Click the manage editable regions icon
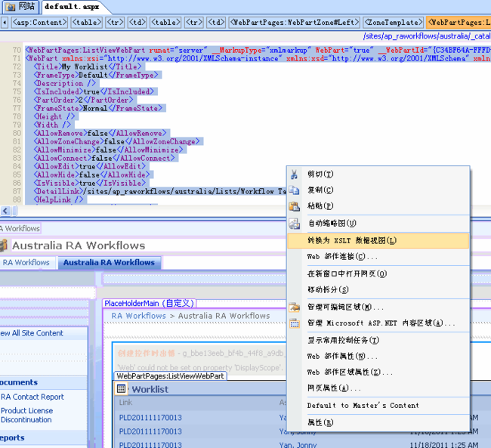Screen dimensions: 491x448 [x=294, y=307]
